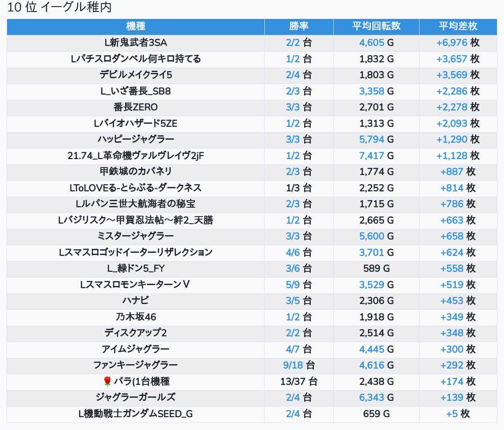Image resolution: width=504 pixels, height=430 pixels.
Task: Click the 4/6 win rate for ゴッドイーター
Action: tap(293, 252)
